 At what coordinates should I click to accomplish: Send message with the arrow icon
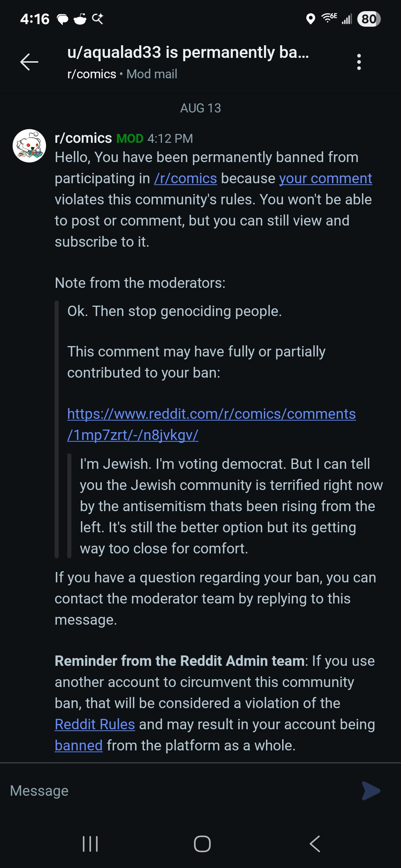371,790
